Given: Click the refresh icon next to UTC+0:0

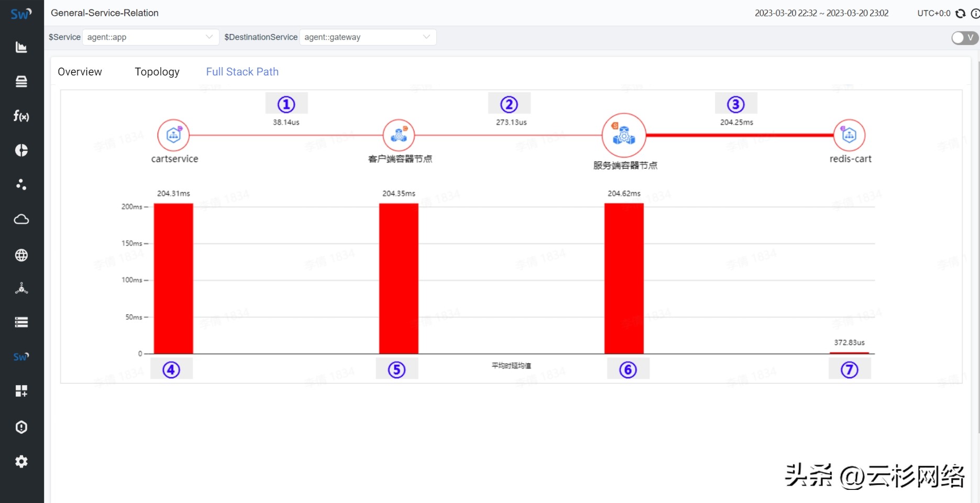Looking at the screenshot, I should pyautogui.click(x=961, y=14).
